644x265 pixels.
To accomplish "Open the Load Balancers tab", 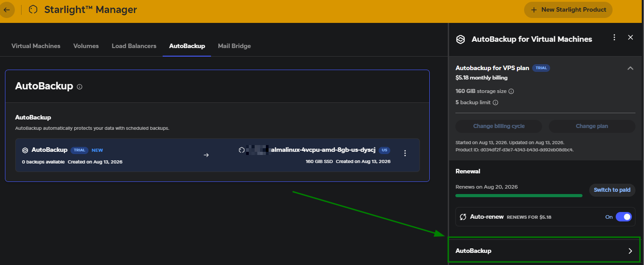I will (x=134, y=46).
